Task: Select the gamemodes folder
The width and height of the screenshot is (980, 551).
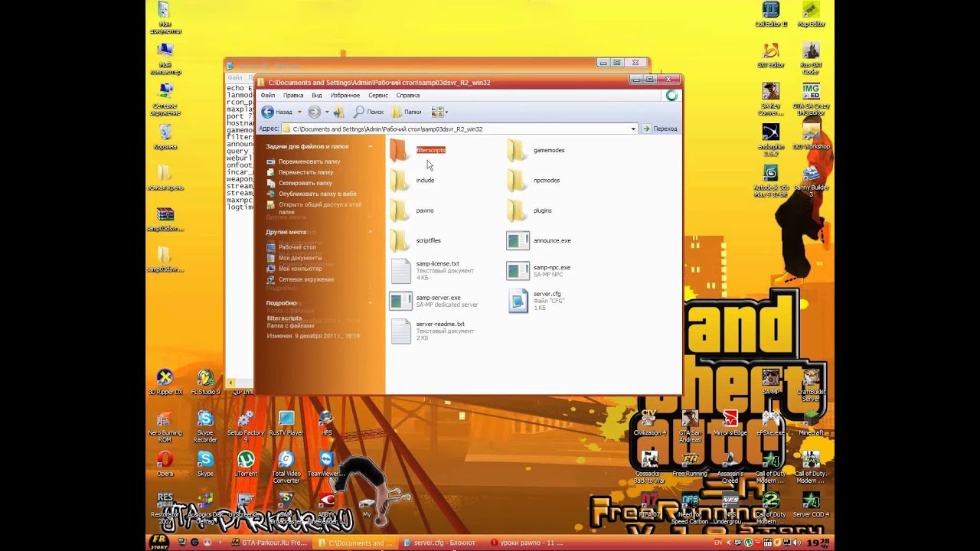Action: [x=536, y=150]
